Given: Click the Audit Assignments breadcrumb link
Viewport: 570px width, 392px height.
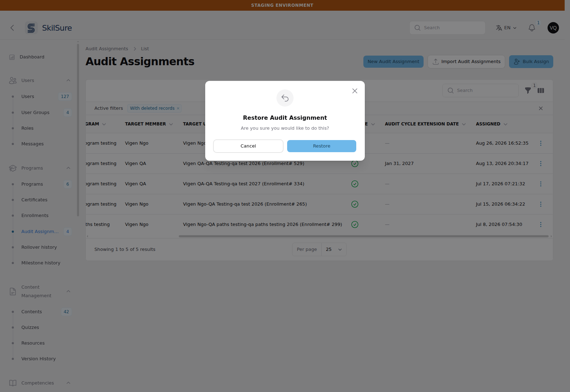Looking at the screenshot, I should coord(107,49).
